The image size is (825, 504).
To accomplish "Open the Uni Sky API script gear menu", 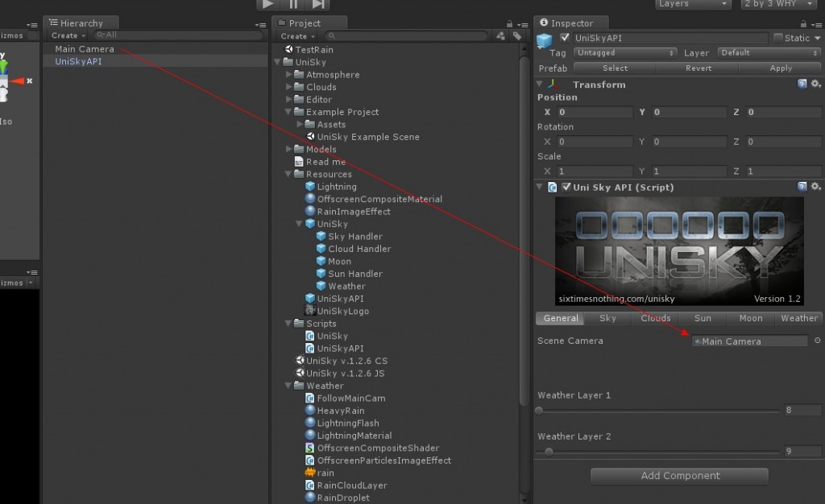I will click(x=815, y=187).
